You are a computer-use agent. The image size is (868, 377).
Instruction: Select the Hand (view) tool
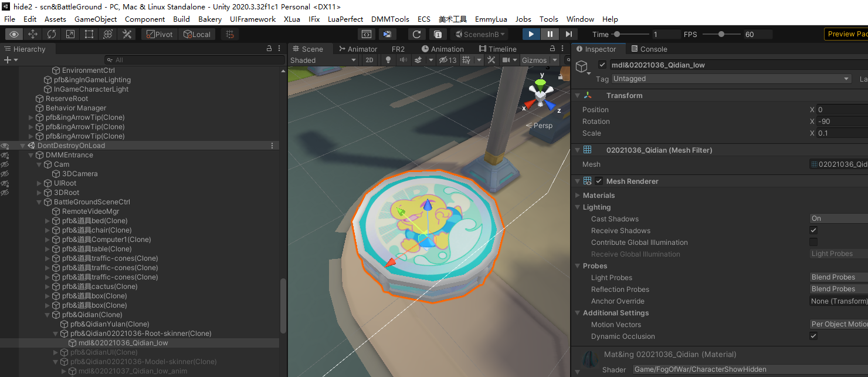tap(15, 34)
